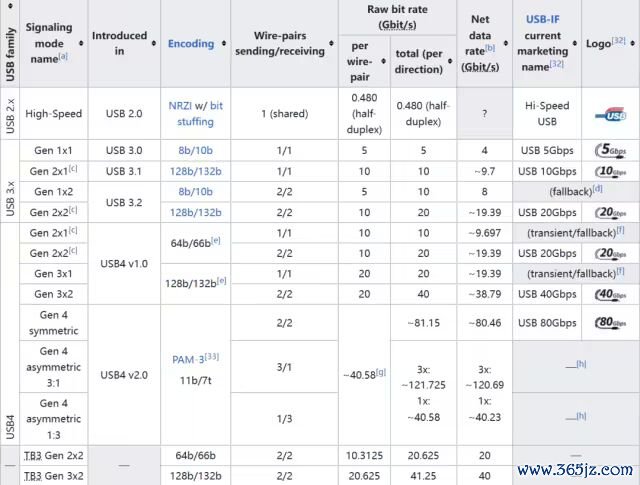Click the USB 10Gbps marketing name
The width and height of the screenshot is (640, 485).
tap(547, 171)
